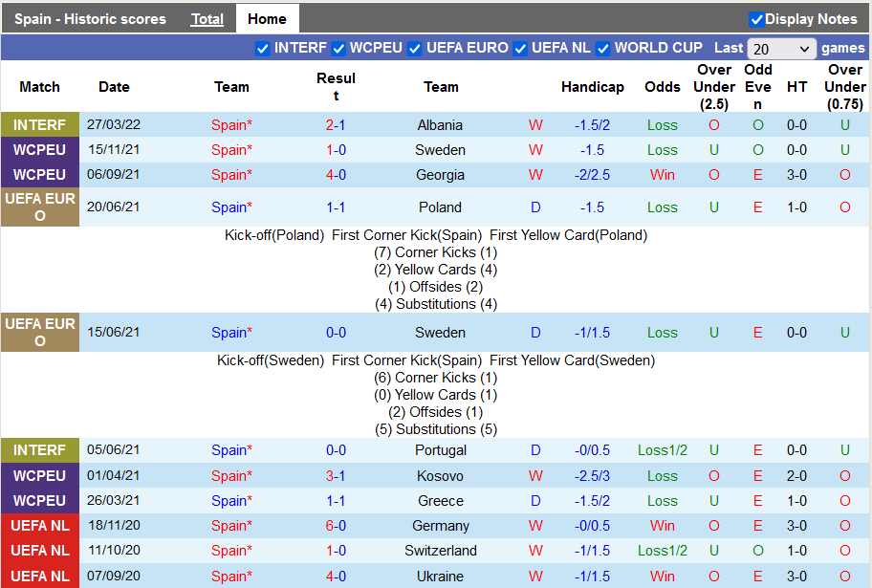Open the 2-1 result versus Albania
Image resolution: width=872 pixels, height=588 pixels.
point(336,125)
